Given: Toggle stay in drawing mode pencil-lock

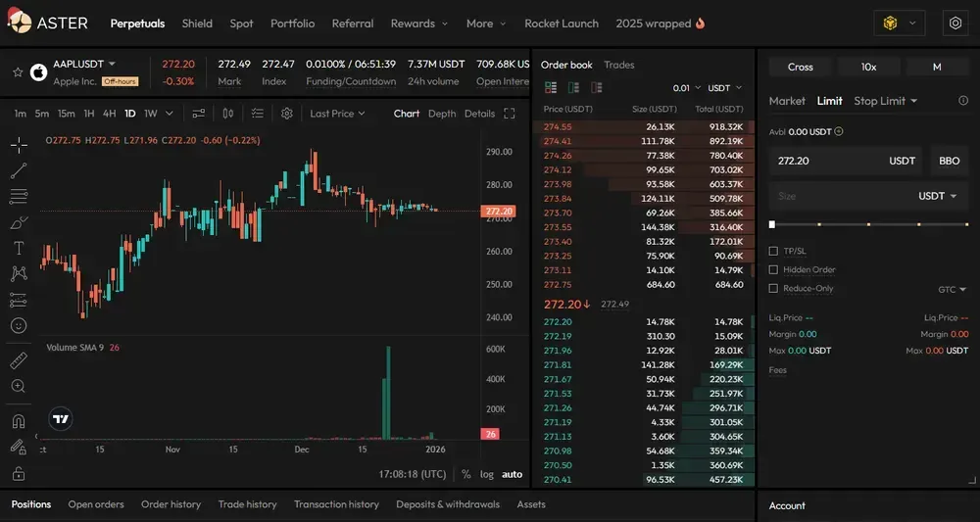Looking at the screenshot, I should (19, 447).
